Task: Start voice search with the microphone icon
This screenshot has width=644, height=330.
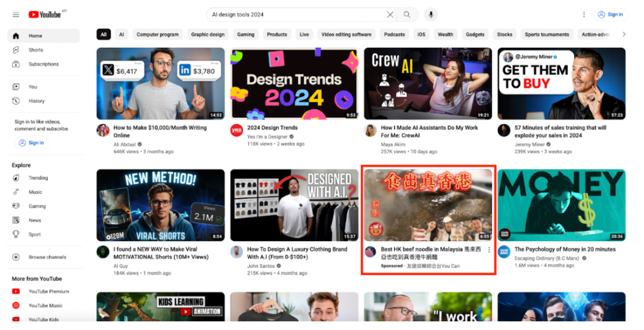Action: pos(431,14)
